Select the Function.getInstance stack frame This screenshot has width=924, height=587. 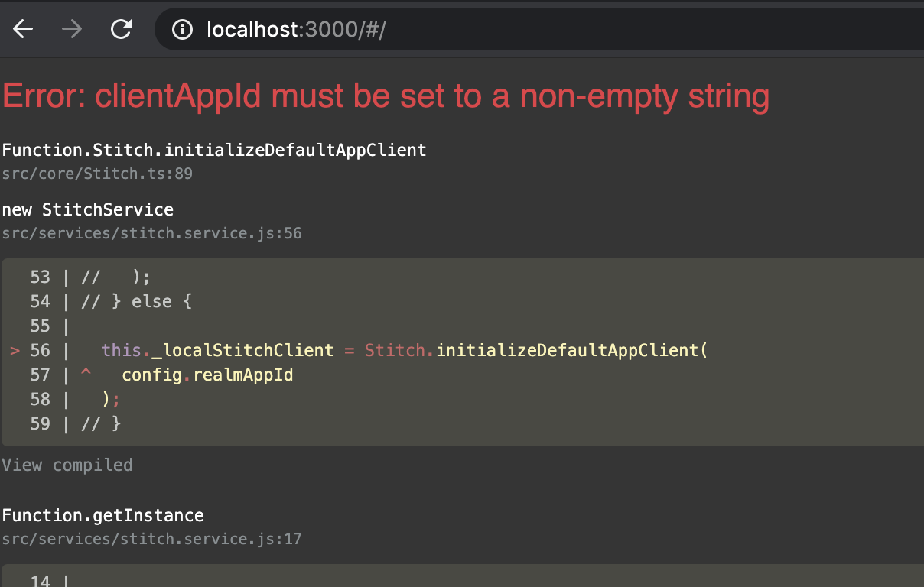coord(103,515)
